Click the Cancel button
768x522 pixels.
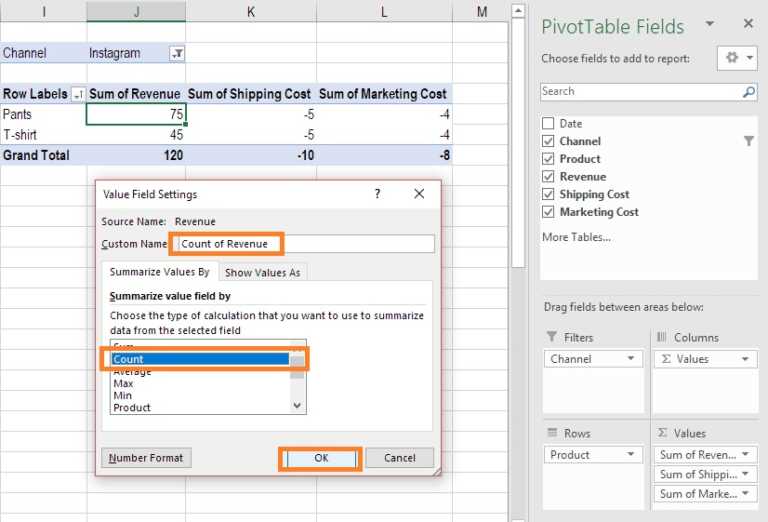pos(400,458)
